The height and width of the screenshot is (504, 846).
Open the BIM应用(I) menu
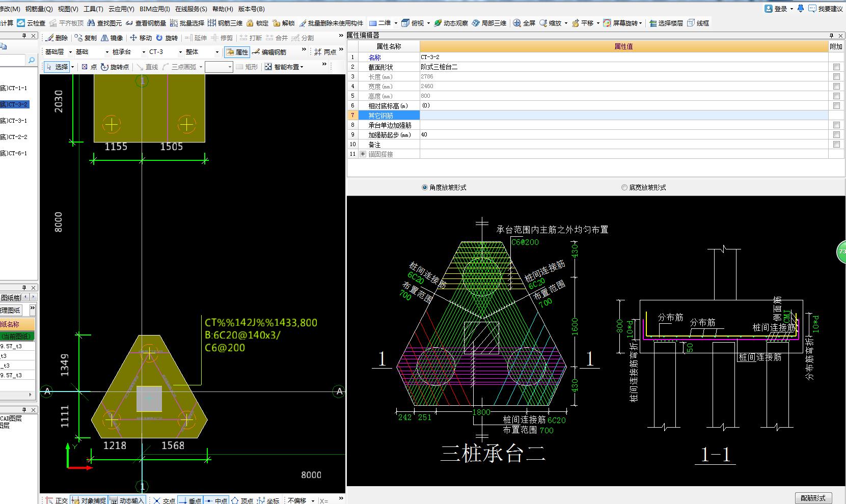pyautogui.click(x=155, y=9)
